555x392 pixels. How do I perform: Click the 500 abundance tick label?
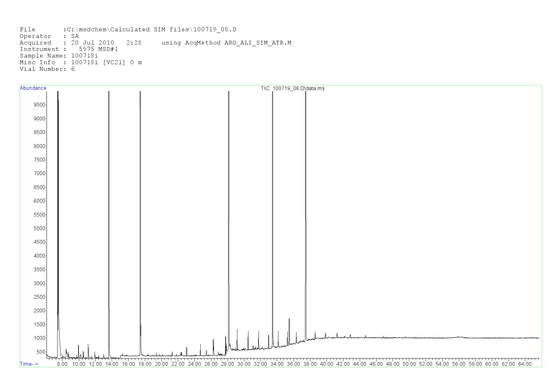(41, 352)
